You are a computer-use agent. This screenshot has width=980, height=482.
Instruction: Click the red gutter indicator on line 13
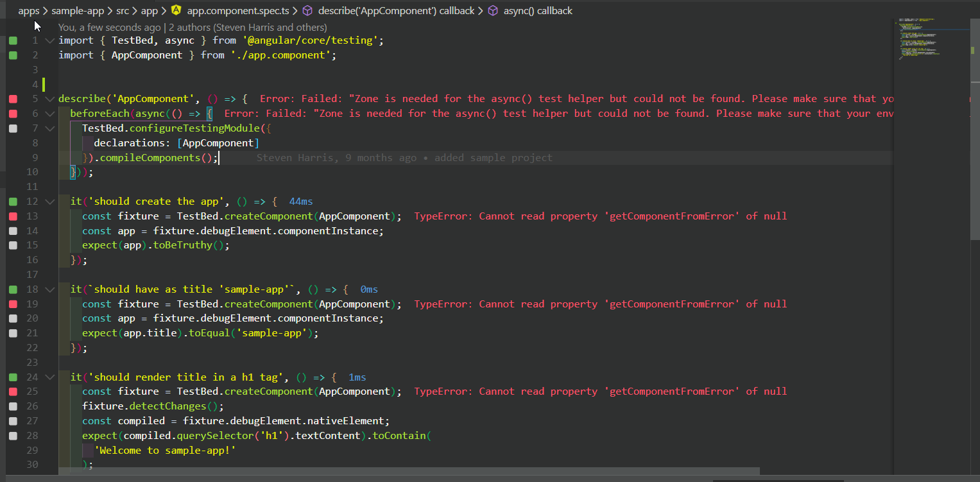click(x=13, y=216)
